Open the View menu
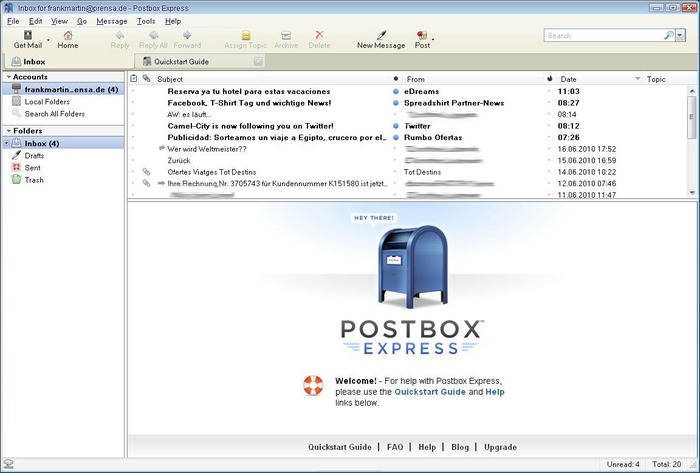Viewport: 700px width, 473px height. (x=59, y=21)
